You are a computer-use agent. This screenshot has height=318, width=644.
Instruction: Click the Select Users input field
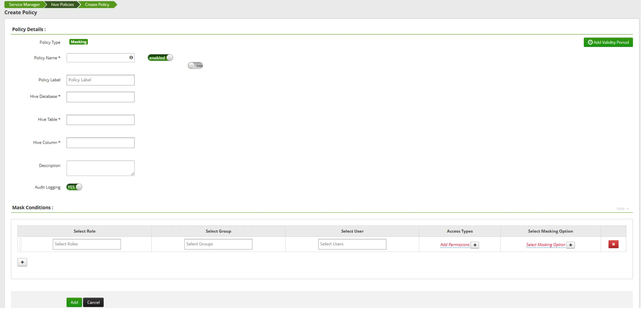pyautogui.click(x=352, y=244)
